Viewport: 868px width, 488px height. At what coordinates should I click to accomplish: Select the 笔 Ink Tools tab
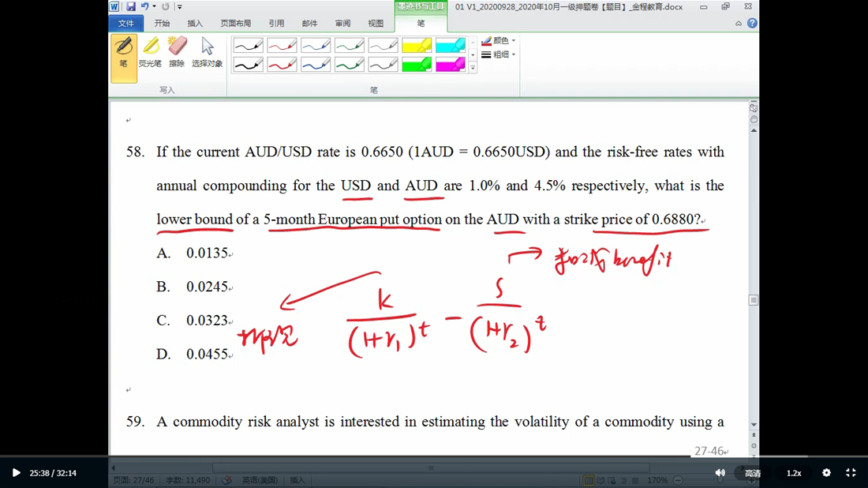[421, 23]
